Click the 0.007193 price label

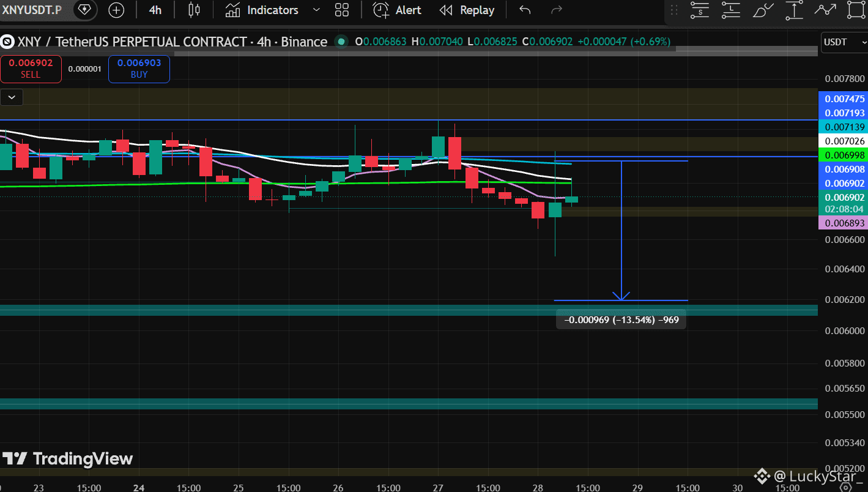click(x=843, y=113)
